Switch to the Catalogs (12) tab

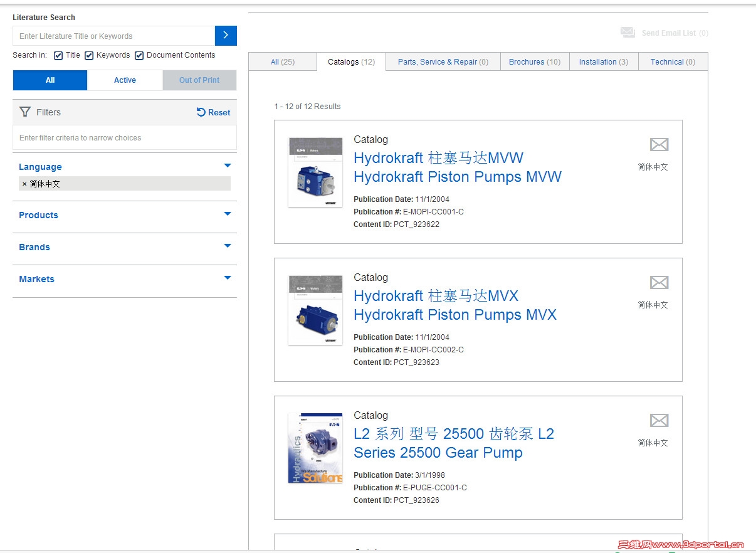[351, 61]
